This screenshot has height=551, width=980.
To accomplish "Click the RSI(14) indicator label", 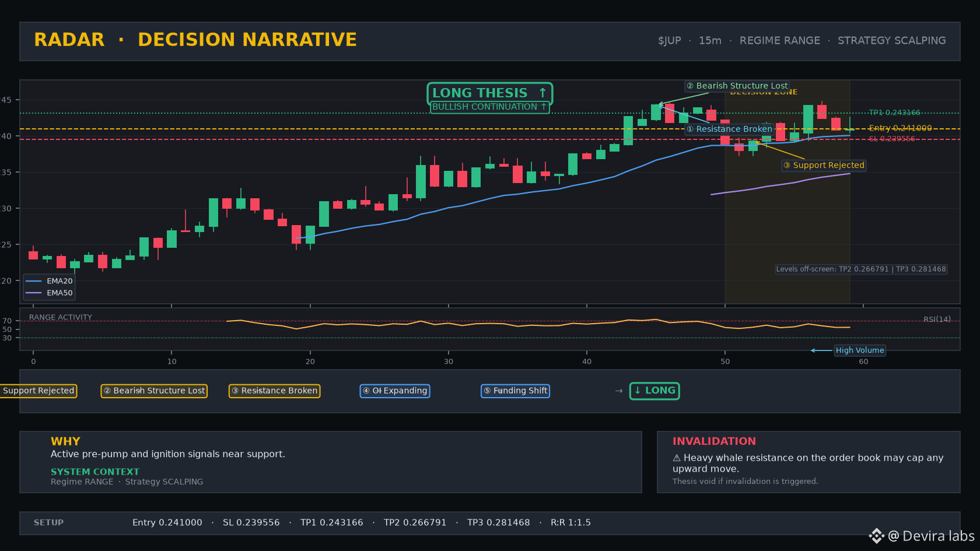I will 937,319.
